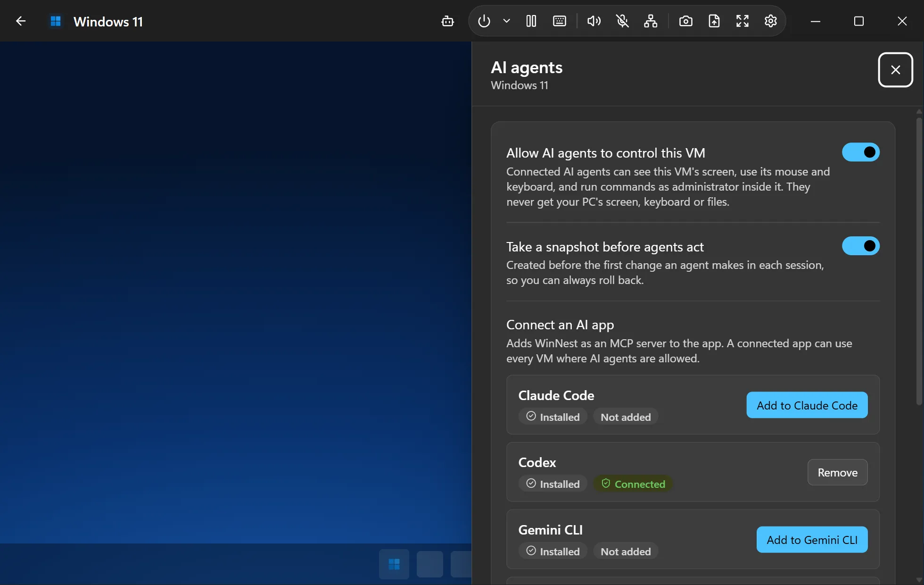Click the speaker volume icon
The height and width of the screenshot is (585, 924).
click(x=594, y=21)
